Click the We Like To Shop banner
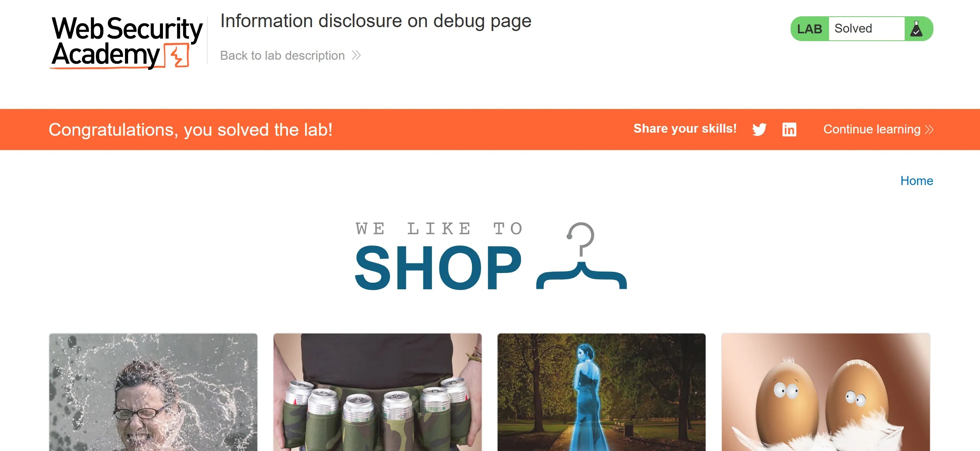 (x=491, y=256)
